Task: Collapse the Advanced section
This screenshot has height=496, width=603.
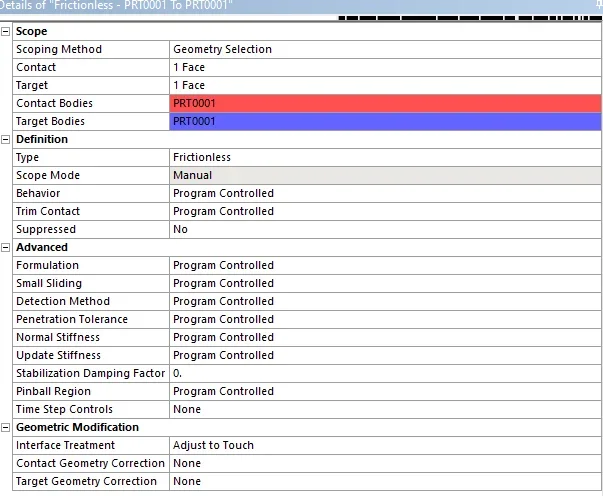Action: pyautogui.click(x=7, y=248)
